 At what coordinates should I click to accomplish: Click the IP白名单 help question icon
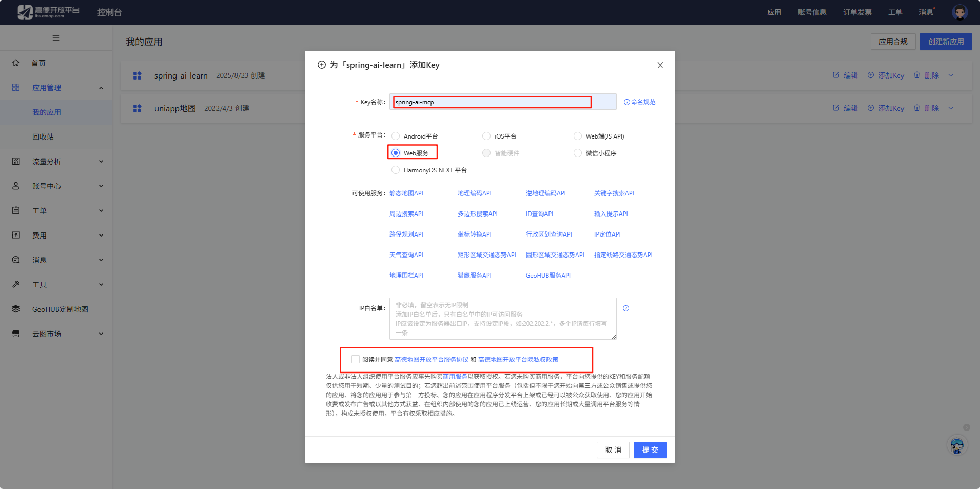626,308
